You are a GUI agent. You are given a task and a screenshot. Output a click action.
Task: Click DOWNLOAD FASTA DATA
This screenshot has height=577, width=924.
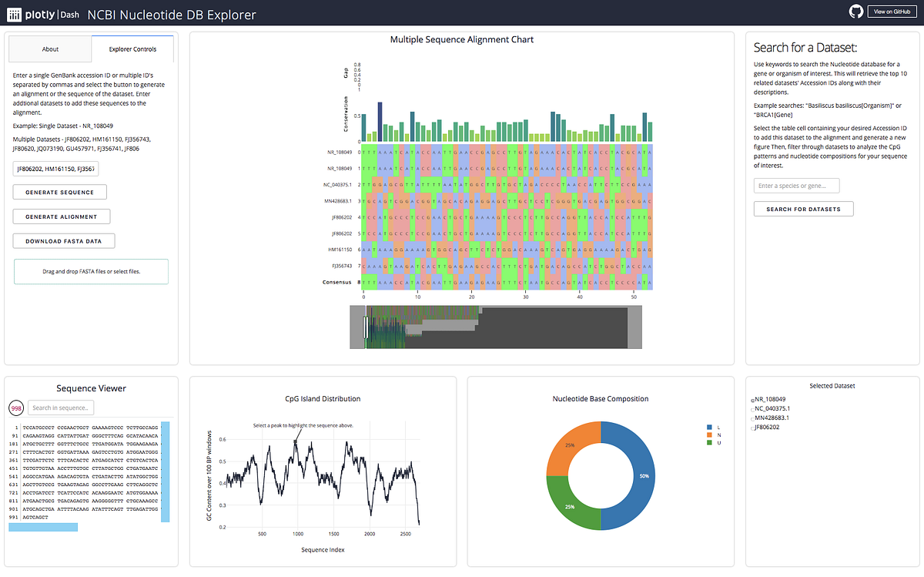click(64, 240)
